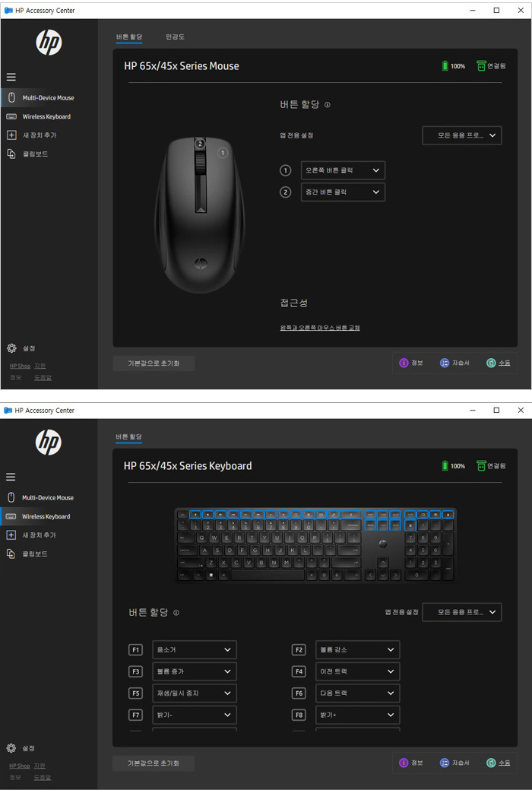Switch to the 민감도 tab
This screenshot has width=532, height=793.
pos(175,37)
